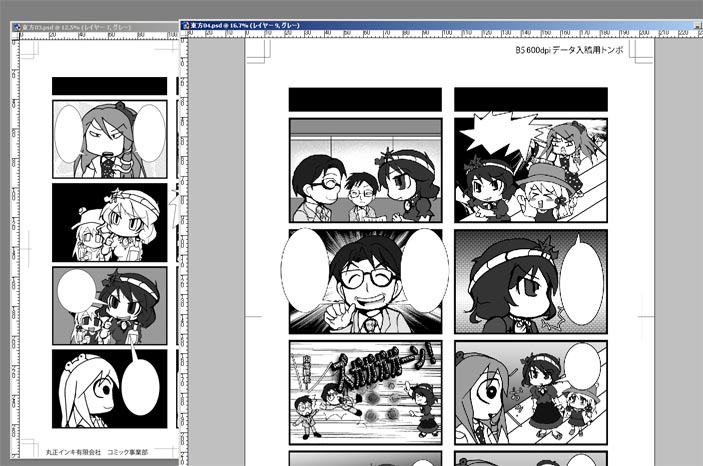Click second black-background panel in 東方03.psd
Screen dimensions: 703x466
pos(109,222)
